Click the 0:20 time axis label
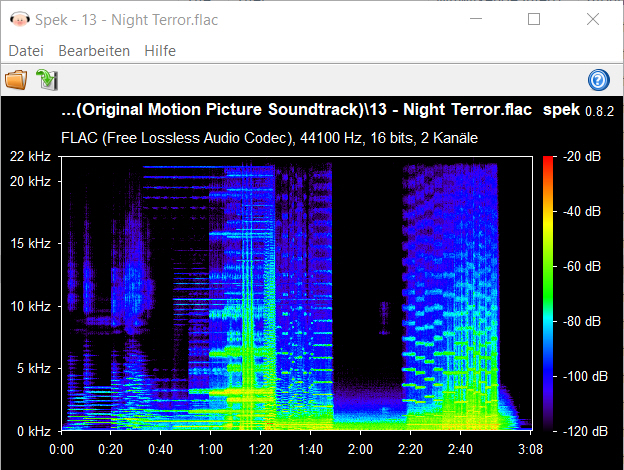Screen dimensions: 624x470 [x=110, y=449]
